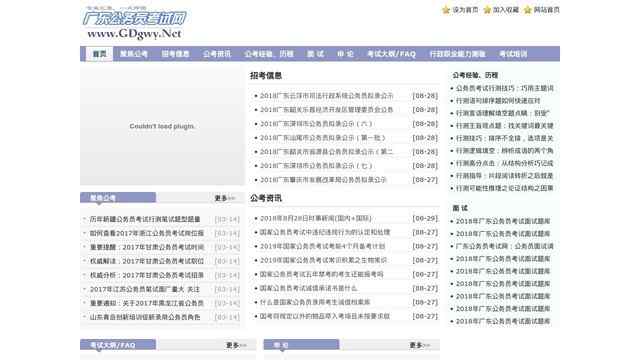The height and width of the screenshot is (360, 640).
Task: Click the "Couldn't load plugin" placeholder
Action: [x=162, y=126]
